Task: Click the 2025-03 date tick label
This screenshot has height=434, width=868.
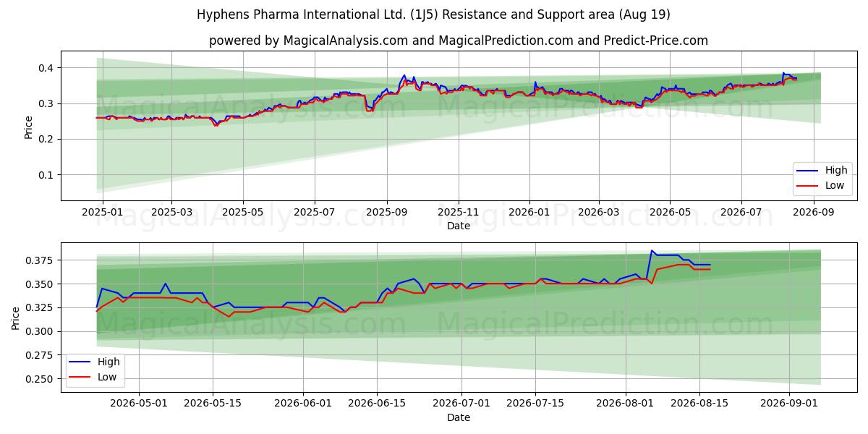Action: tap(171, 213)
